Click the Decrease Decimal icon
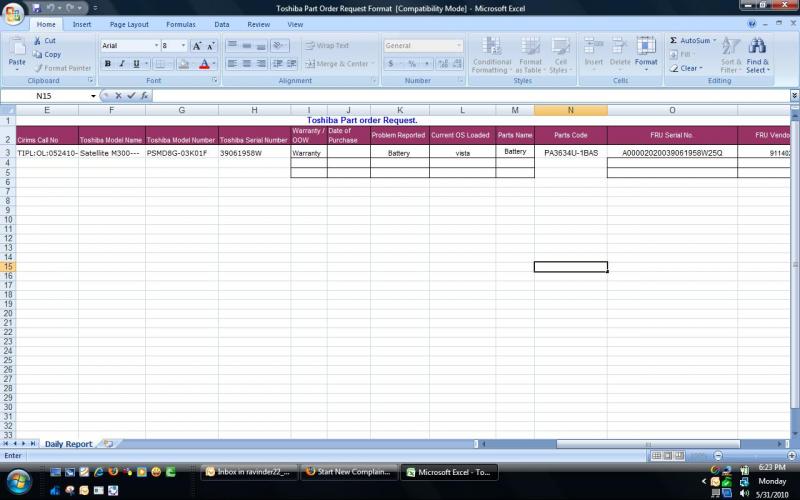 pos(457,64)
